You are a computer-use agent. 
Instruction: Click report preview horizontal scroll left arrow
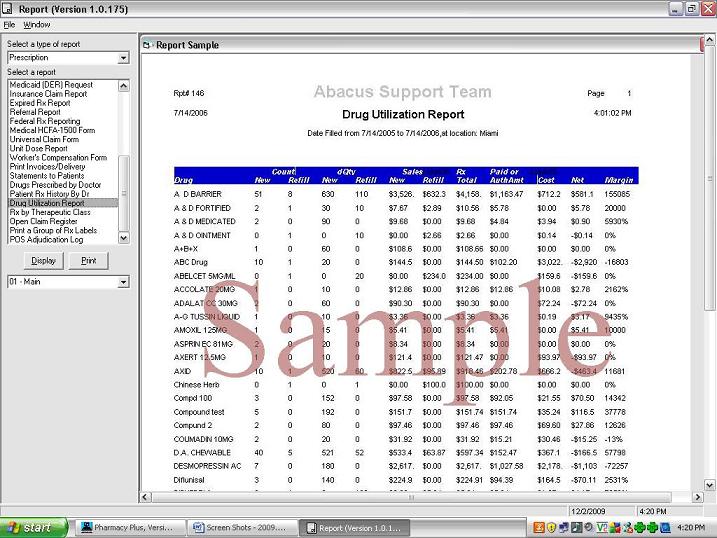[x=145, y=497]
